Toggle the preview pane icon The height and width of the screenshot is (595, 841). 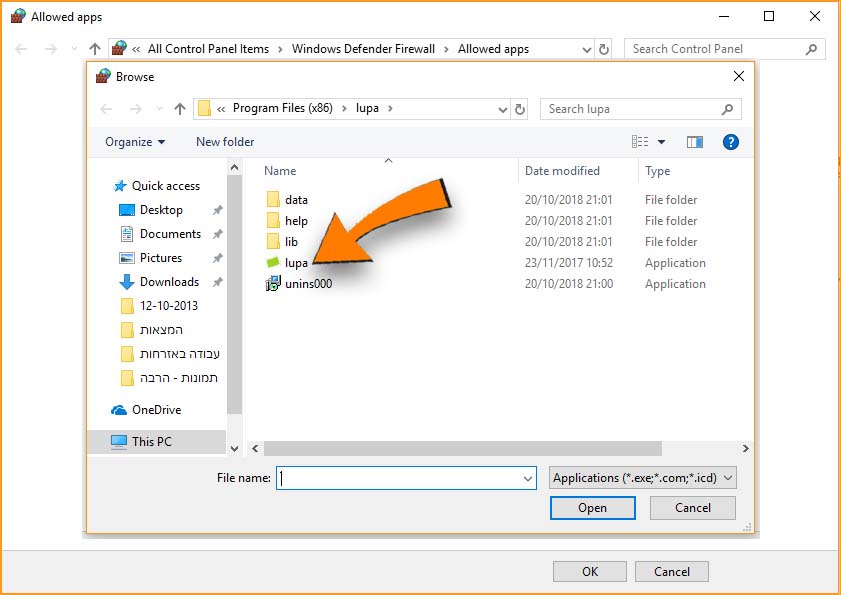(695, 142)
